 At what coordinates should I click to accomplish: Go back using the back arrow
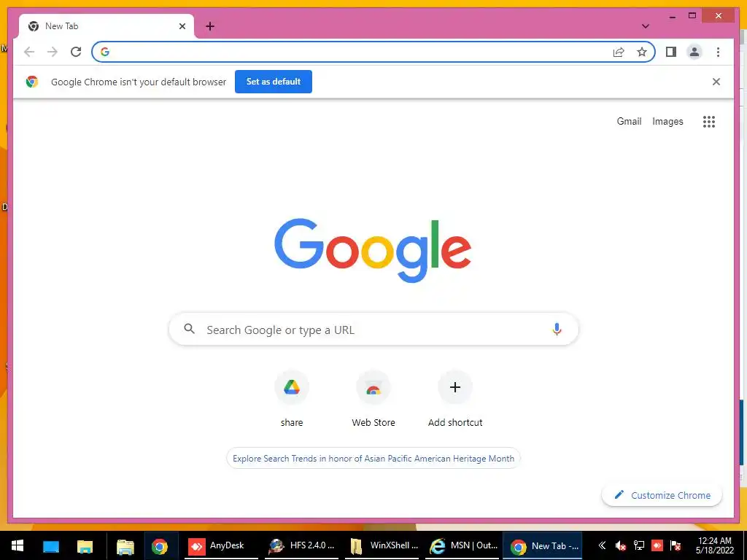[29, 52]
